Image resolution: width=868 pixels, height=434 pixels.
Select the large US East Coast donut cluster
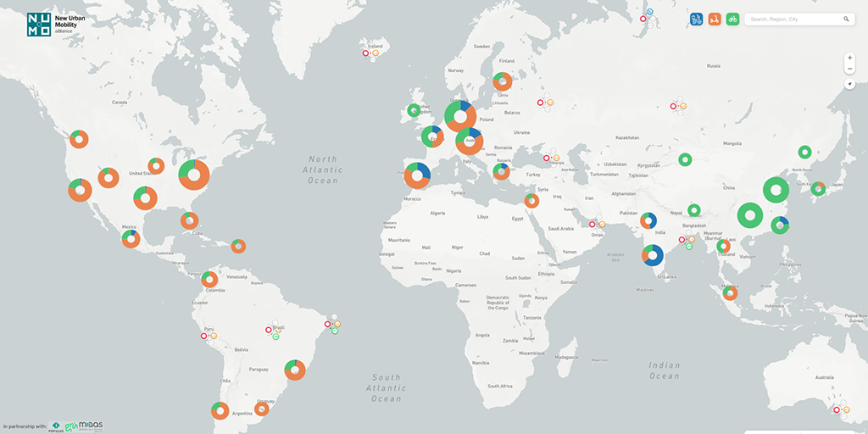tap(194, 175)
